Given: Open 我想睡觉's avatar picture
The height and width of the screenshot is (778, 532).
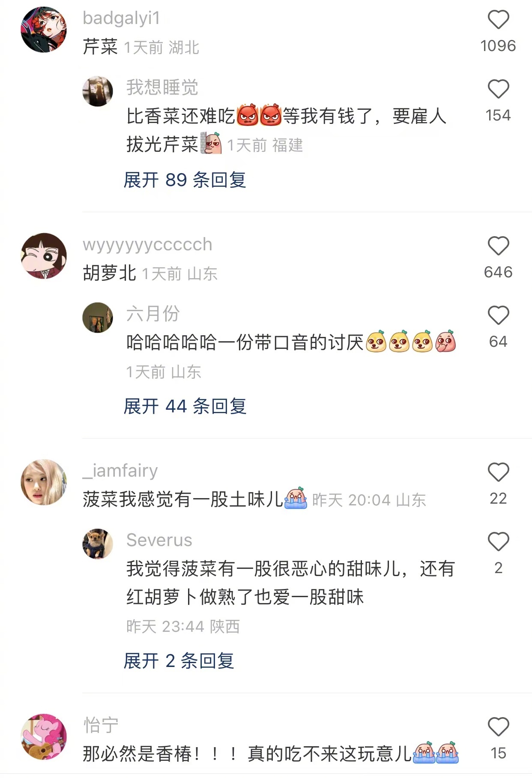Looking at the screenshot, I should pyautogui.click(x=98, y=91).
